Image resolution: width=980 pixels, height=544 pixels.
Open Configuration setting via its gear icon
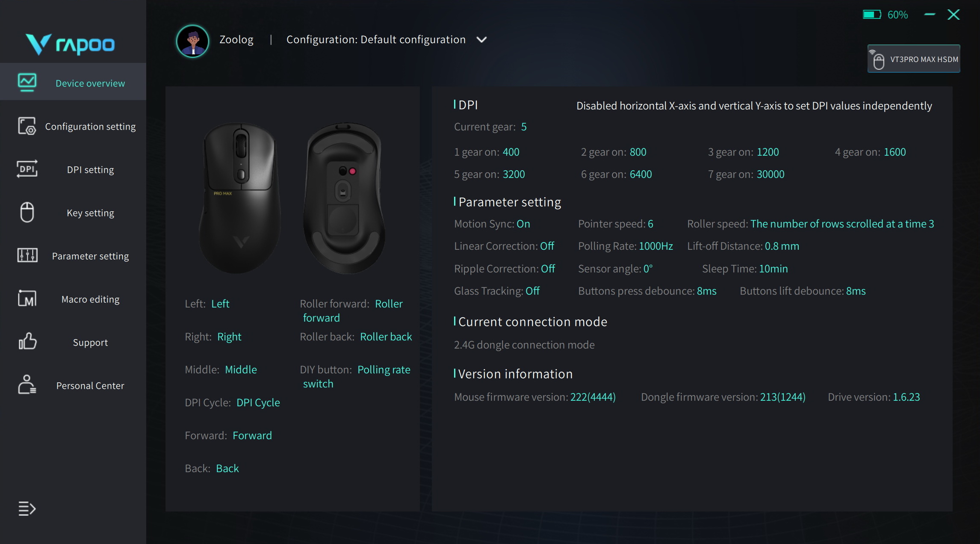tap(27, 126)
